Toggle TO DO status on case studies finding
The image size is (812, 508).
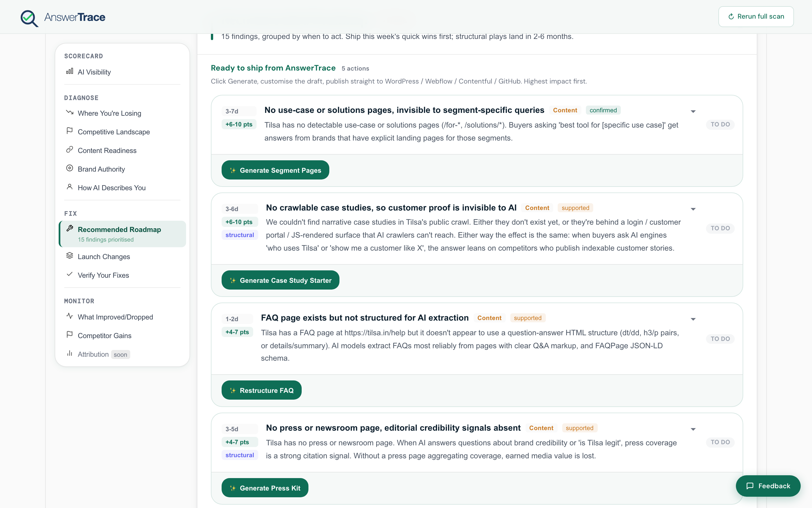pyautogui.click(x=720, y=228)
